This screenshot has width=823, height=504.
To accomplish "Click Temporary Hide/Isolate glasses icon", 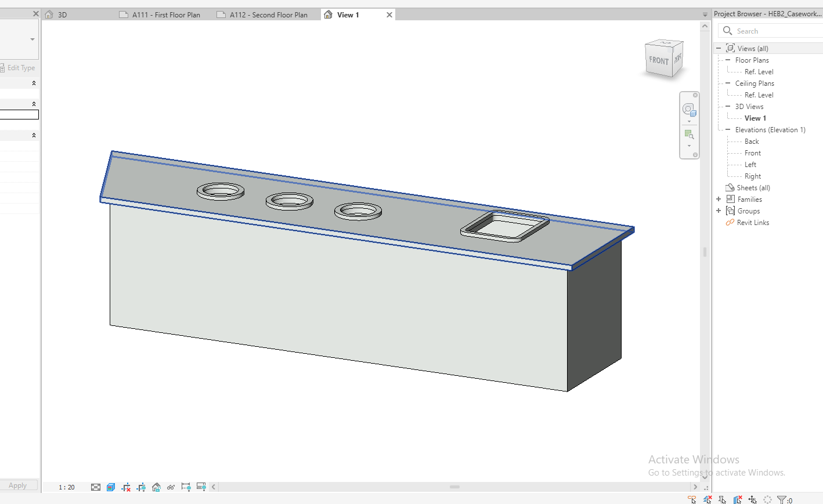I will click(171, 487).
